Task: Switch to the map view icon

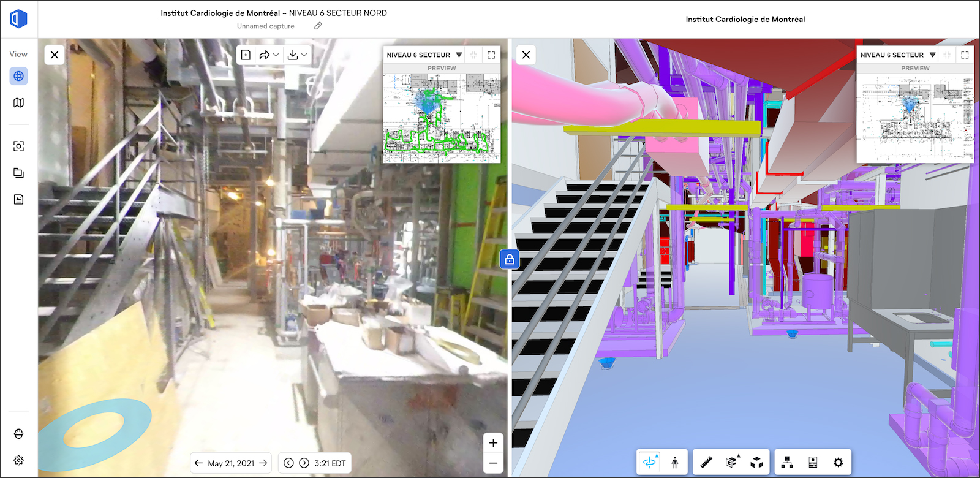Action: [18, 102]
